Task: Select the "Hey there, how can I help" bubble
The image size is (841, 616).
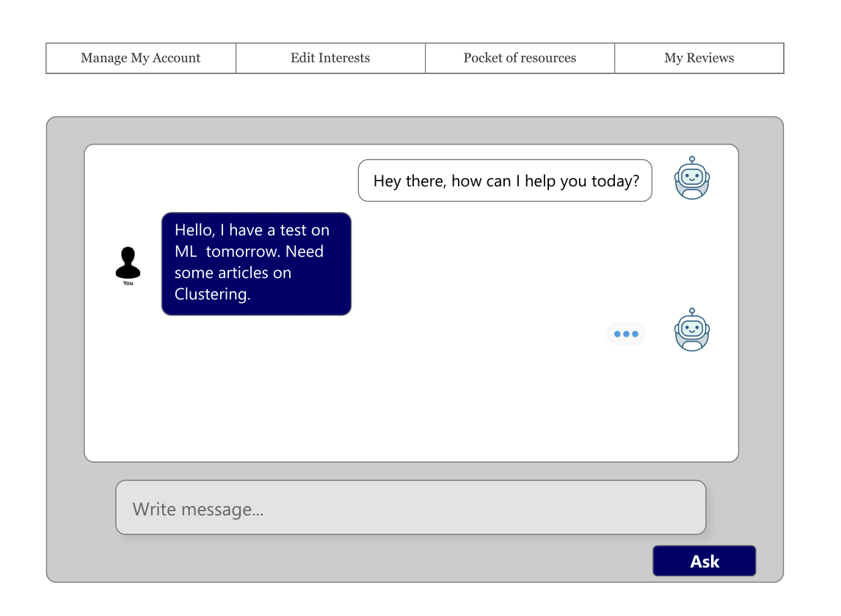Action: (504, 180)
